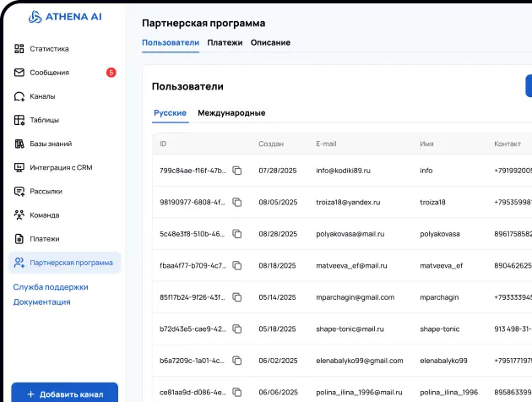Click the Создан column header
The width and height of the screenshot is (532, 402).
click(x=271, y=144)
